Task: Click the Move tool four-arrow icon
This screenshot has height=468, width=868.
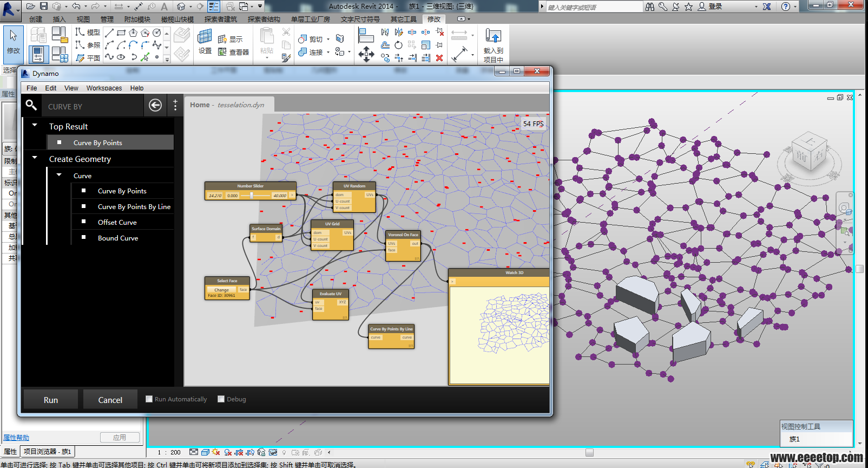Action: pos(366,54)
